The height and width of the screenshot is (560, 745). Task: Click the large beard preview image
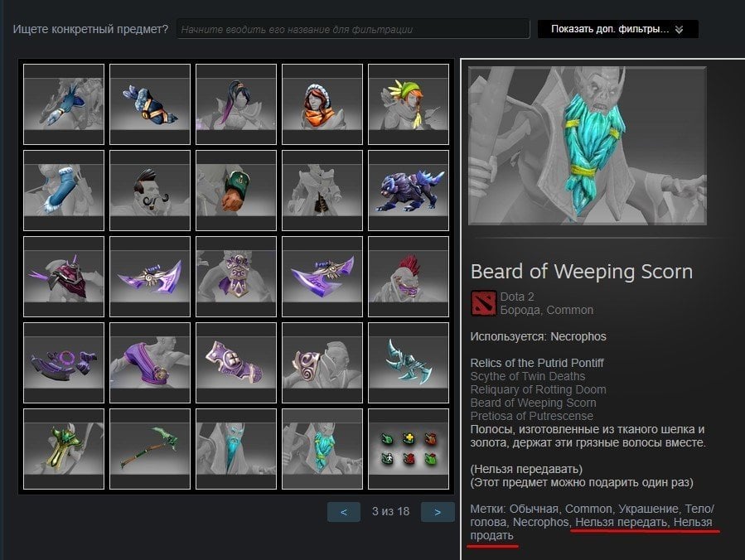click(x=588, y=146)
